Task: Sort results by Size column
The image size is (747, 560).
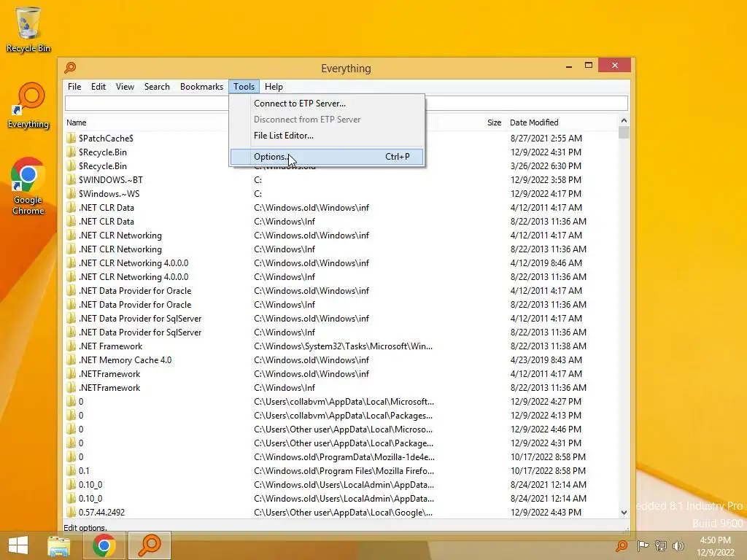Action: click(494, 122)
